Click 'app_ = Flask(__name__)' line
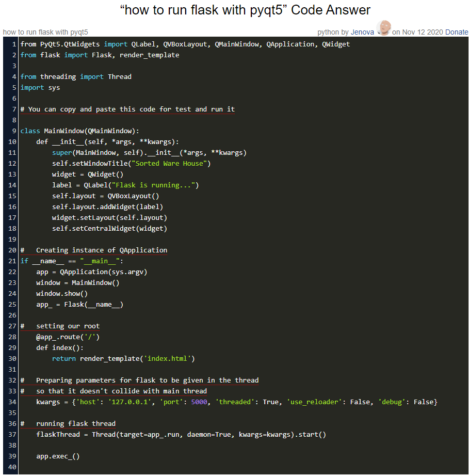469x476 pixels. [80, 305]
